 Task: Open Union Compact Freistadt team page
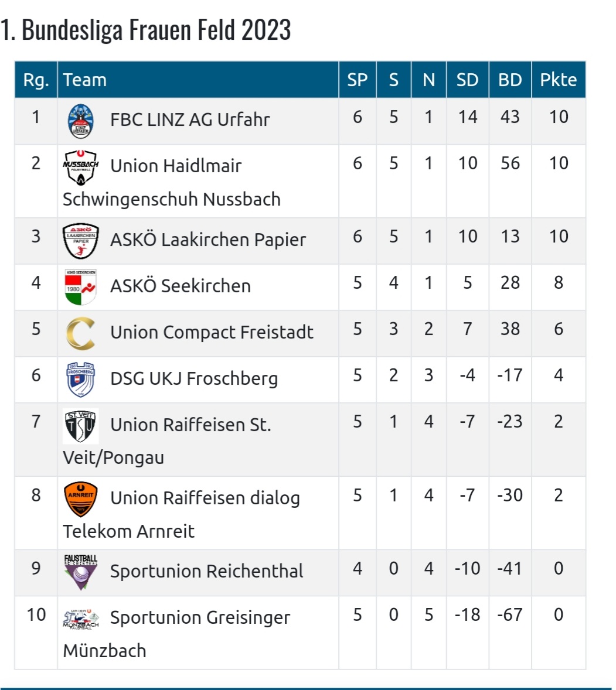click(x=212, y=332)
